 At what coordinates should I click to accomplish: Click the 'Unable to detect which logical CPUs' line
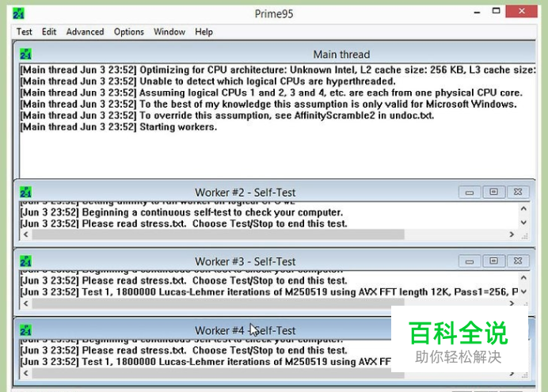(208, 82)
